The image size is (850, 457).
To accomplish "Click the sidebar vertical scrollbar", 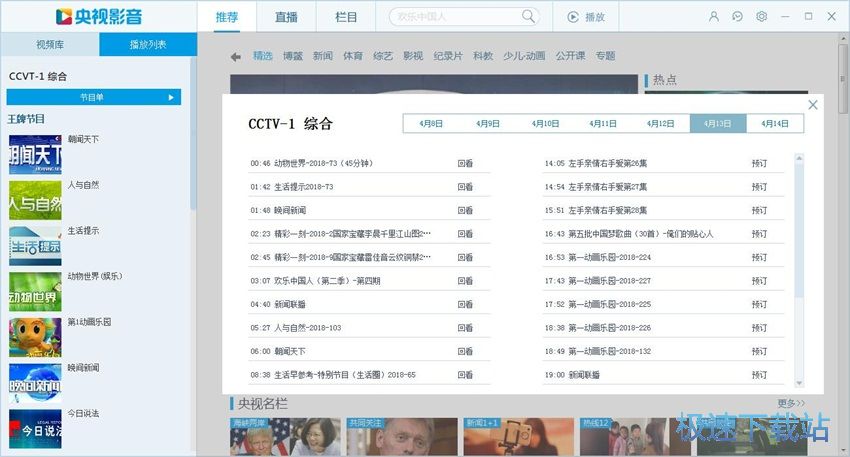I will [x=192, y=134].
